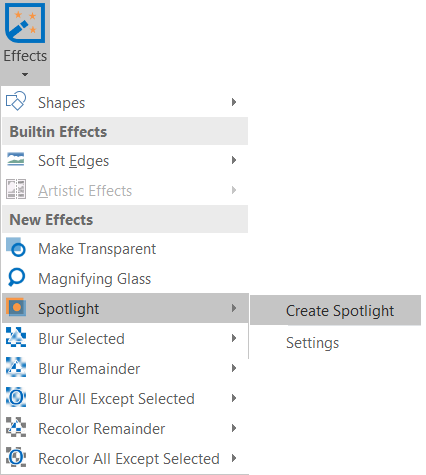Open the Effects dropdown arrow
Image resolution: width=426 pixels, height=475 pixels.
pyautogui.click(x=25, y=74)
